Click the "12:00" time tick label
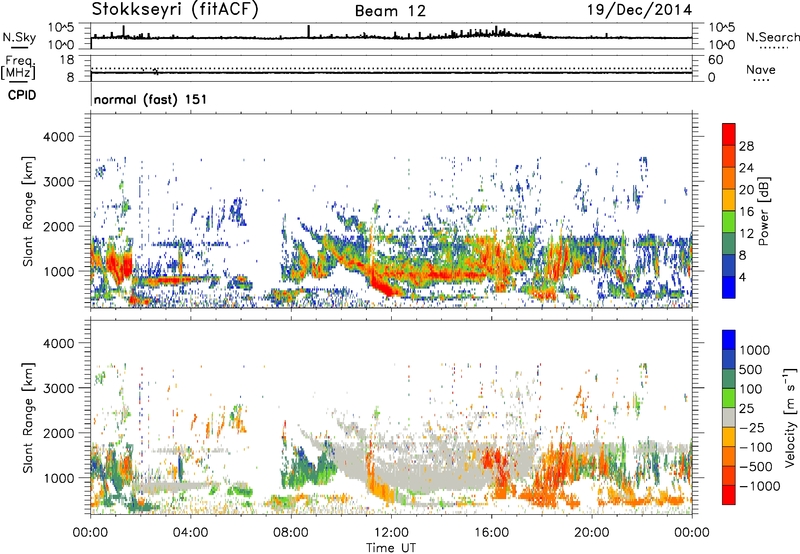The height and width of the screenshot is (554, 800). (391, 533)
